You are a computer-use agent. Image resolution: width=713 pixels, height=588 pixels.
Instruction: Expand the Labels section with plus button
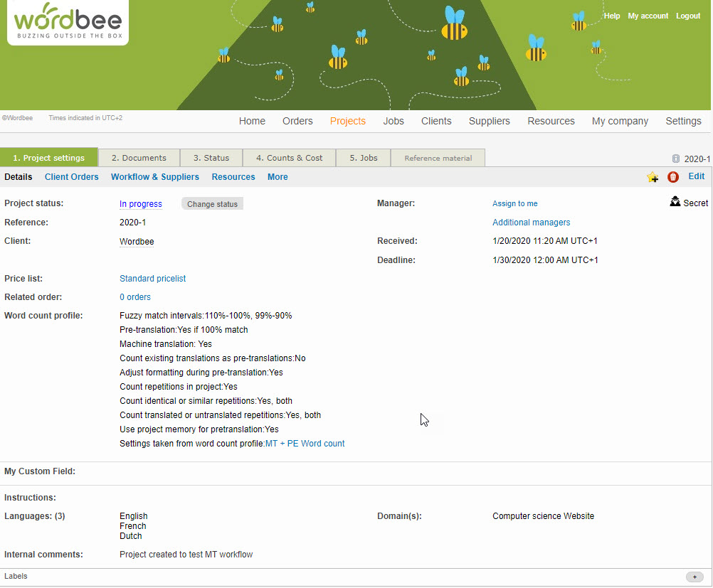[694, 577]
